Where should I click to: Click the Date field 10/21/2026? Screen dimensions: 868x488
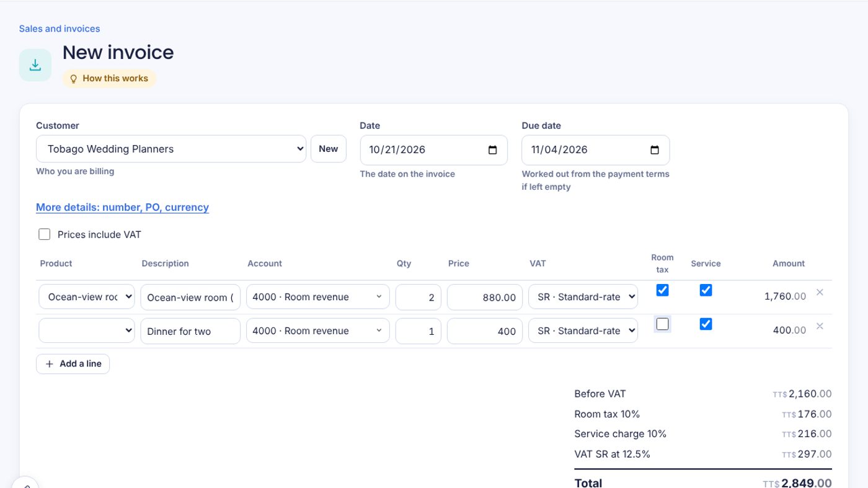(x=433, y=150)
